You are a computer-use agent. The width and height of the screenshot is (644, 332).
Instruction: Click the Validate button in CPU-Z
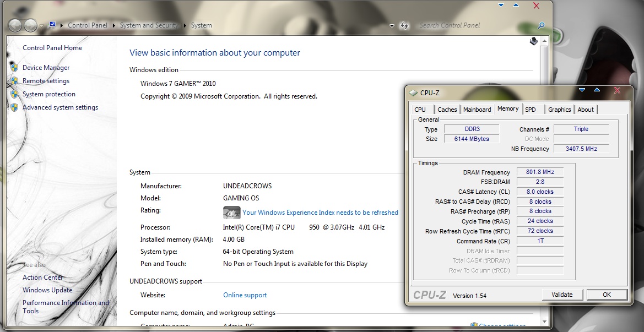(x=562, y=295)
